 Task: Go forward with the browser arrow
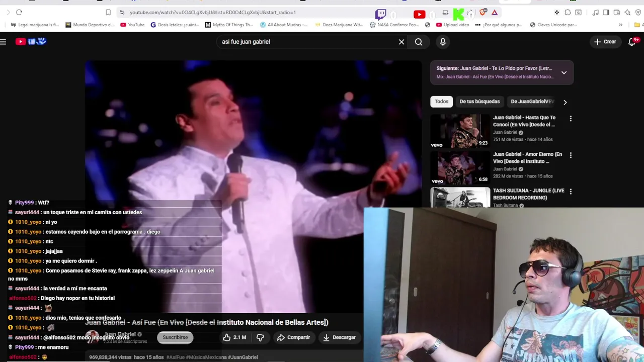pos(8,12)
